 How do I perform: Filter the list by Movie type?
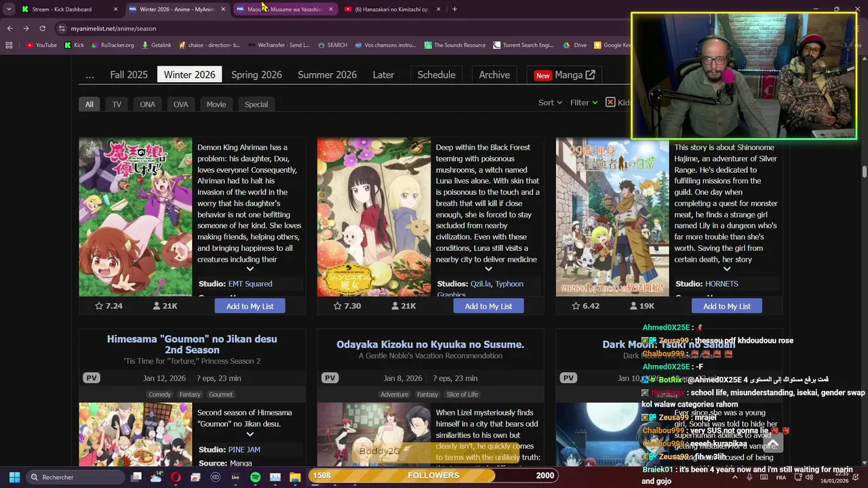click(x=216, y=104)
